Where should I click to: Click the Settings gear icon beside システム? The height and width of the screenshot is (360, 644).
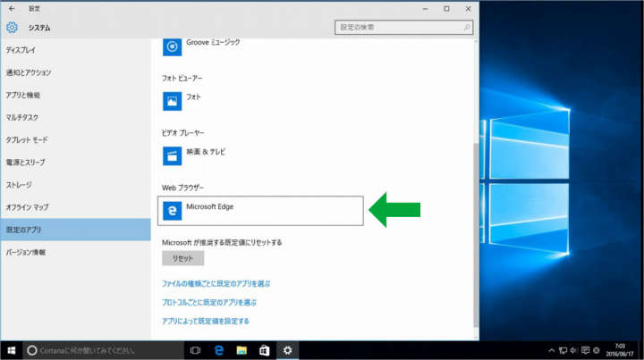coord(12,28)
